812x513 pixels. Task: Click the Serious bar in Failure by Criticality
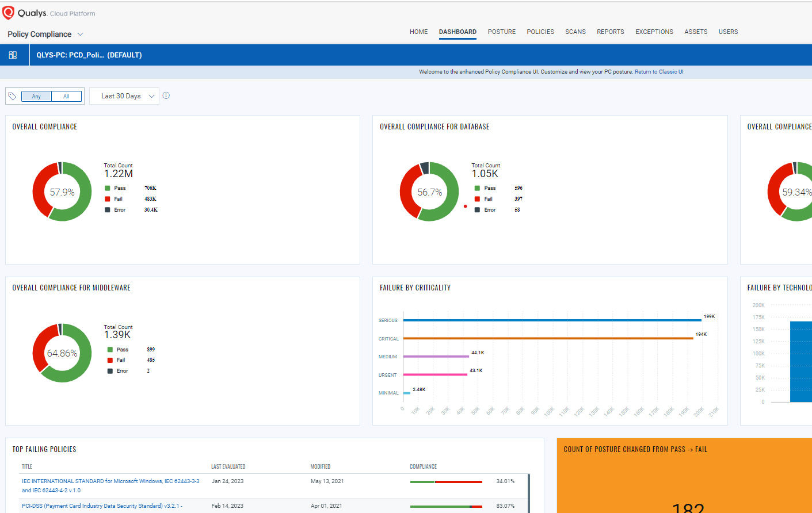[552, 320]
